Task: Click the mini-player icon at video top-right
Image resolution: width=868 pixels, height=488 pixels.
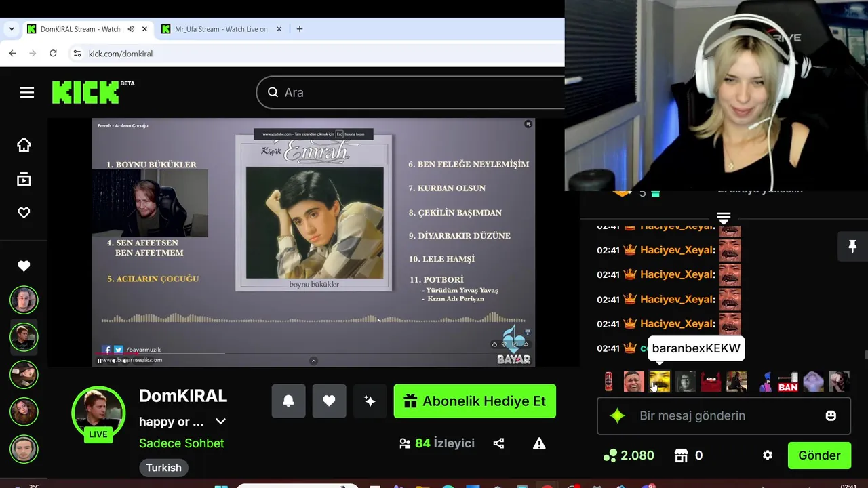Action: coord(528,125)
